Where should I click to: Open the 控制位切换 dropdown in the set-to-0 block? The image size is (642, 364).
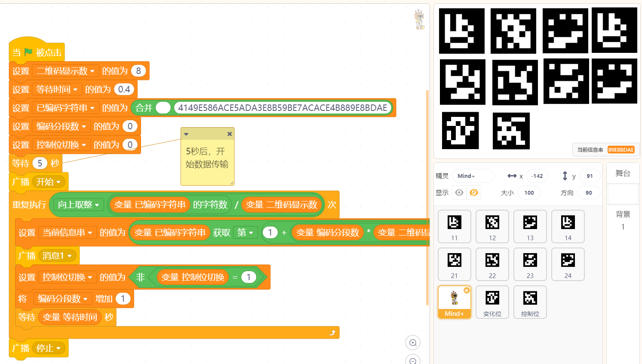tap(61, 145)
